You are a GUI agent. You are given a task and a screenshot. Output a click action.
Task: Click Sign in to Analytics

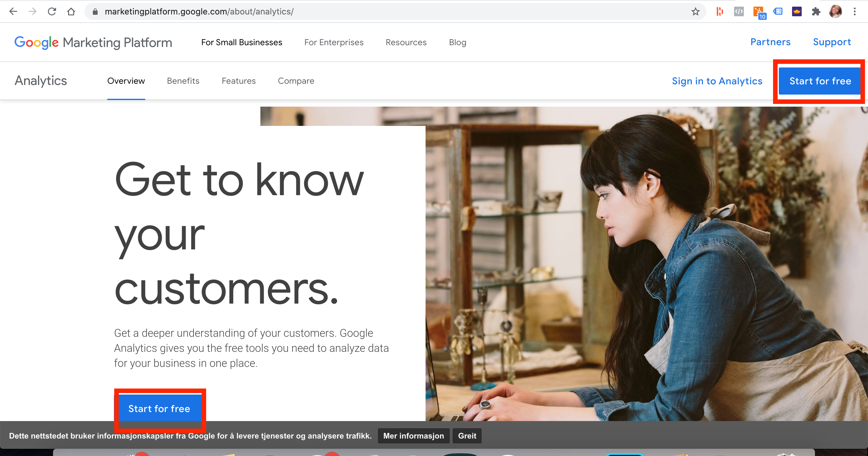tap(717, 81)
